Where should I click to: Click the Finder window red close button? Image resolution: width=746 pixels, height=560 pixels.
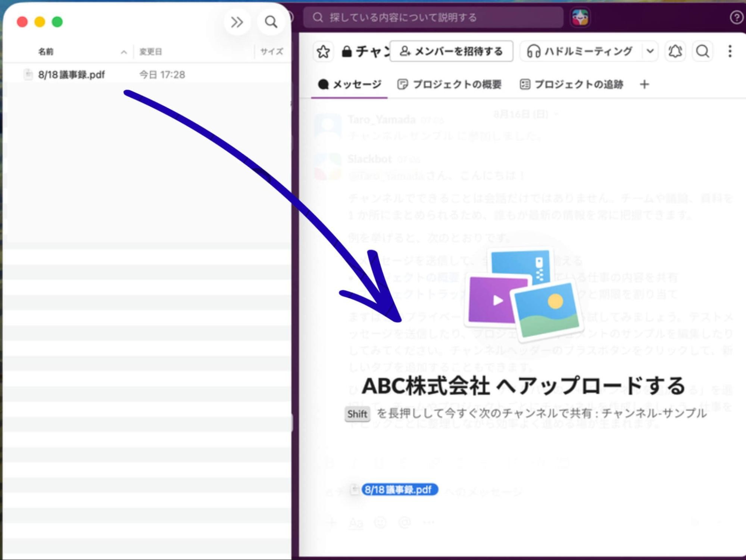pos(22,22)
